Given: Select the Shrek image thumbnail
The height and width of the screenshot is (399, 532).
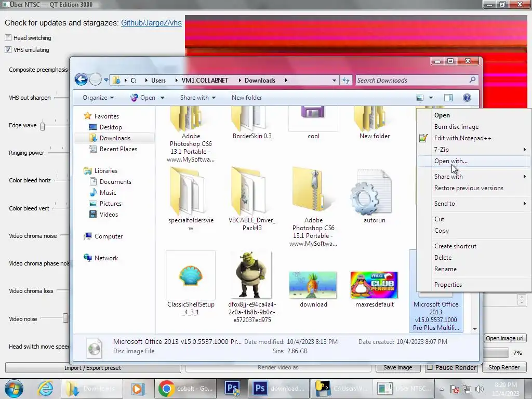Looking at the screenshot, I should point(251,275).
